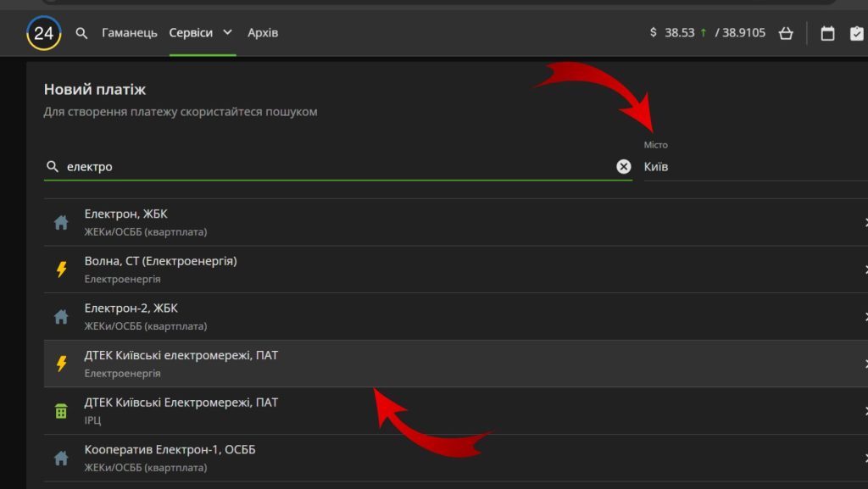Screen dimensions: 868x489
Task: Click house icon beside Електрон, ЖБК
Action: click(61, 223)
